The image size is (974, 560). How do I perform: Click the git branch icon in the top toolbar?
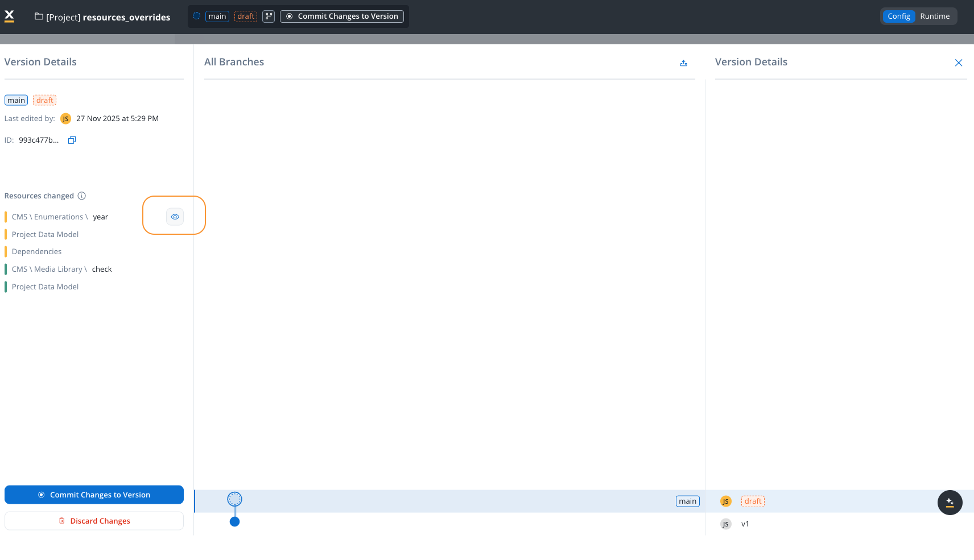pyautogui.click(x=268, y=16)
